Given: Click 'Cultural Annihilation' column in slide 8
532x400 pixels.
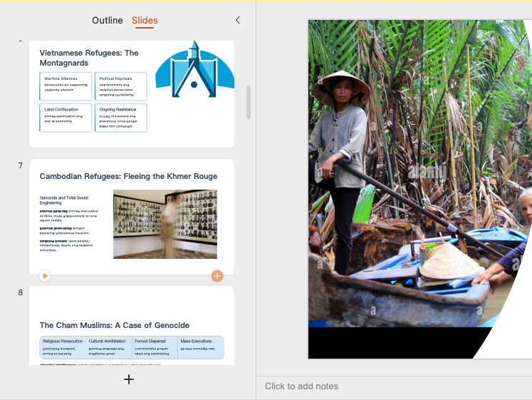Looking at the screenshot, I should pos(108,347).
